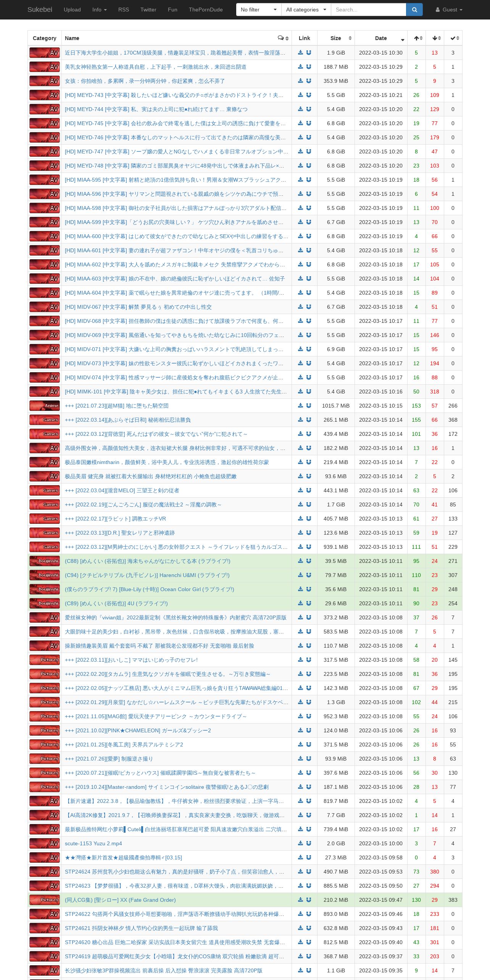This screenshot has height=980, width=490.
Task: Click the Category column header
Action: [45, 38]
